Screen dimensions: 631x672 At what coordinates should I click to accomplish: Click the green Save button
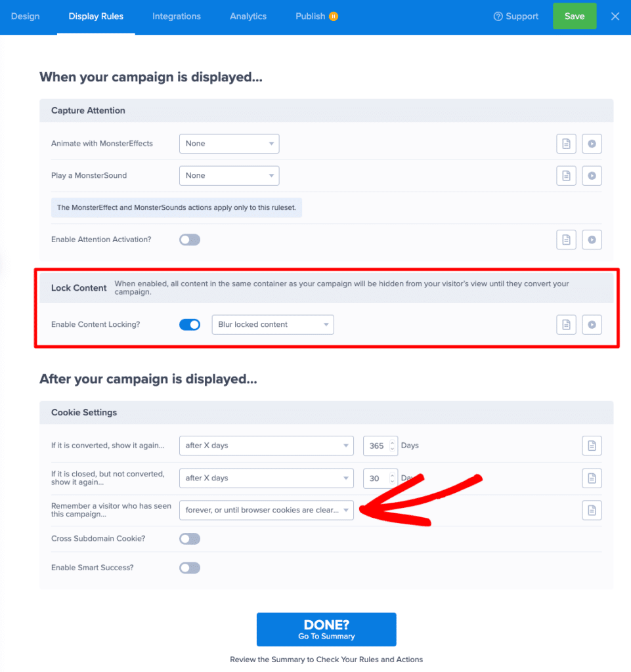574,16
